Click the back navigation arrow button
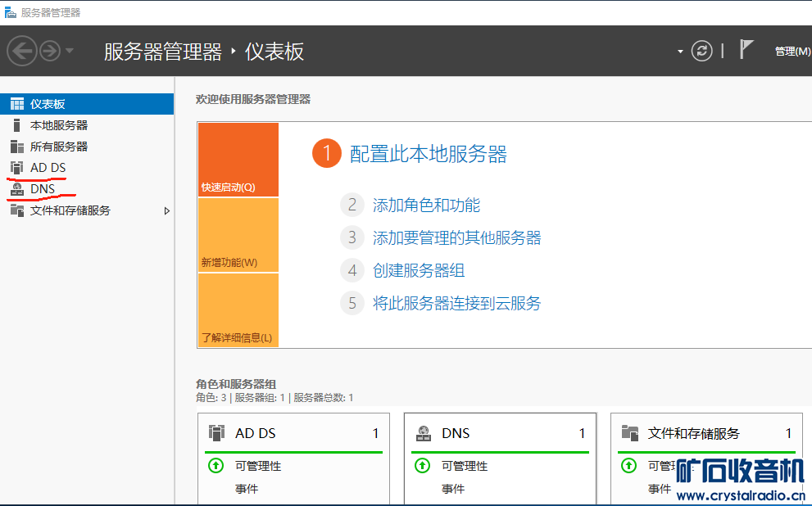The height and width of the screenshot is (506, 812). [x=21, y=52]
